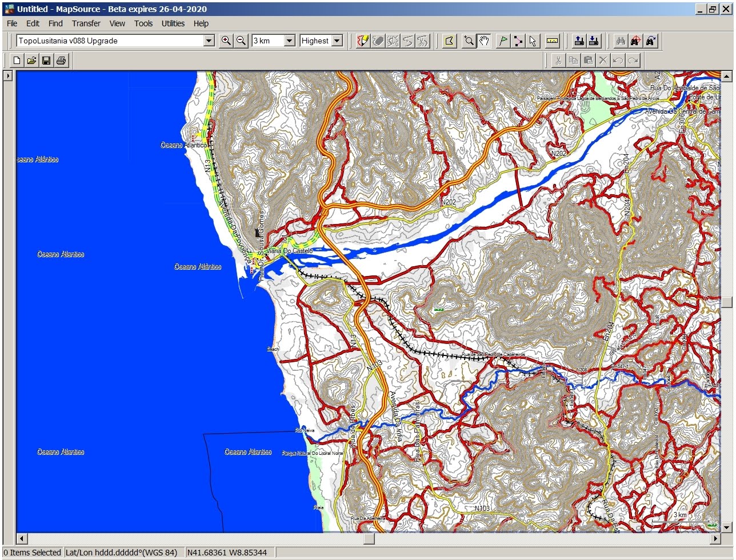The image size is (736, 560).
Task: Click the Print icon
Action: click(61, 60)
